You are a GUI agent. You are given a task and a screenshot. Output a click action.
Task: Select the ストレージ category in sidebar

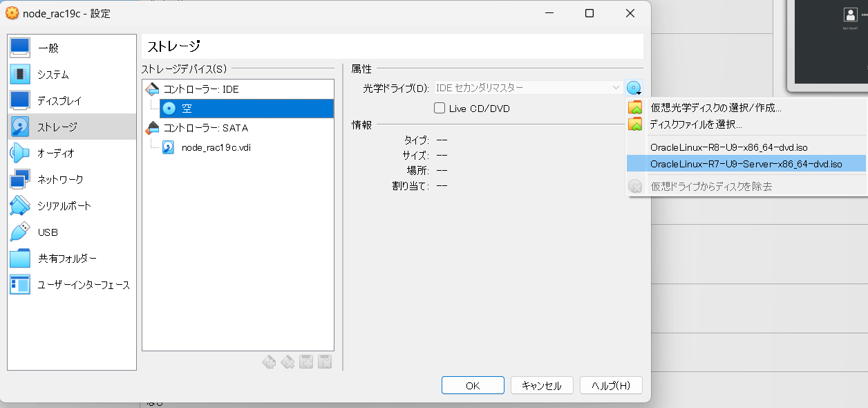coord(72,127)
